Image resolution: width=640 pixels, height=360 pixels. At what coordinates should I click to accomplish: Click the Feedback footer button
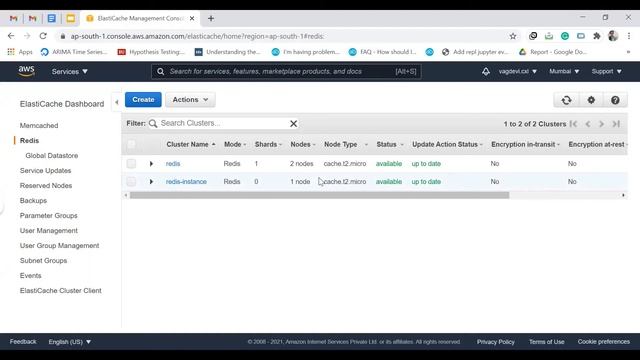click(23, 342)
